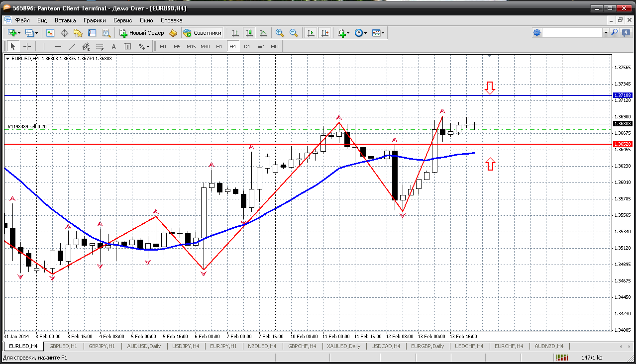Screen dimensions: 636x364
Task: Open the chat notifications bubble icon
Action: [x=626, y=33]
